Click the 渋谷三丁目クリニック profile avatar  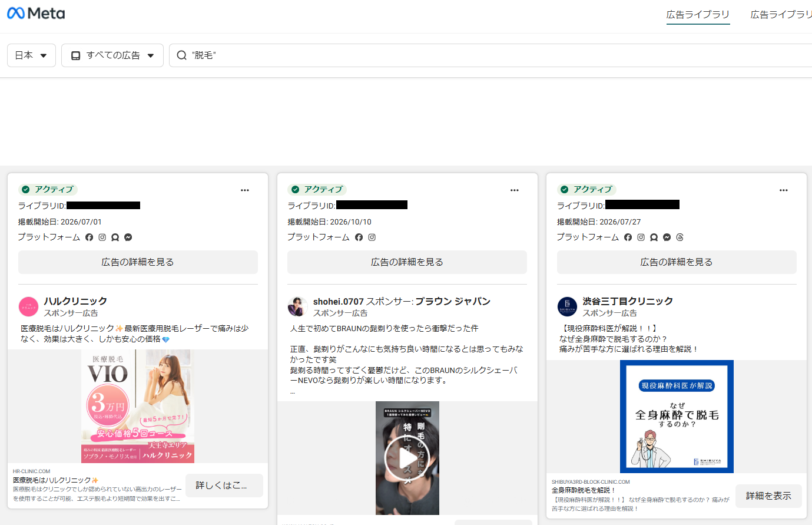point(568,307)
